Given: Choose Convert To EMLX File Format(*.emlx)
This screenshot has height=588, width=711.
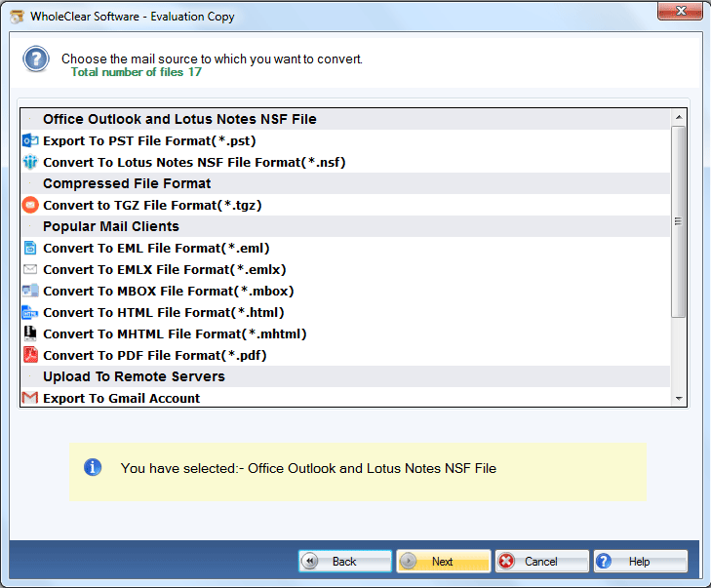Looking at the screenshot, I should (345, 269).
